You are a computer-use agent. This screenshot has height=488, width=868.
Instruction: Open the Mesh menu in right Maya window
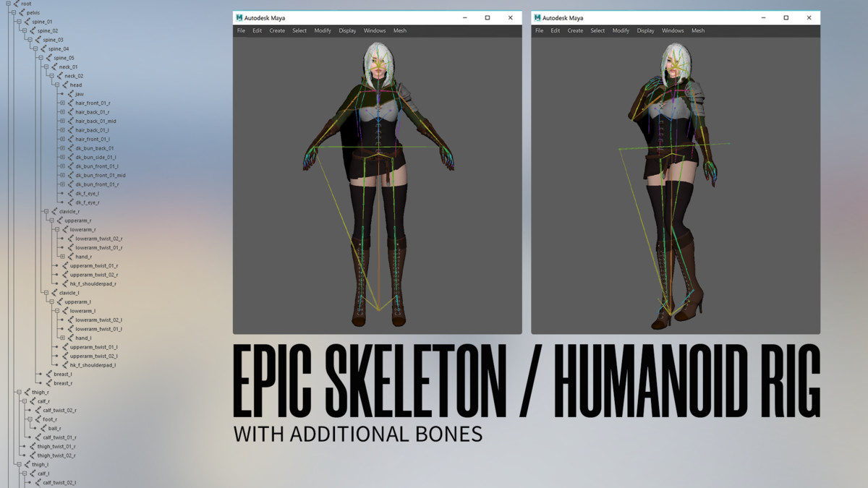(697, 30)
